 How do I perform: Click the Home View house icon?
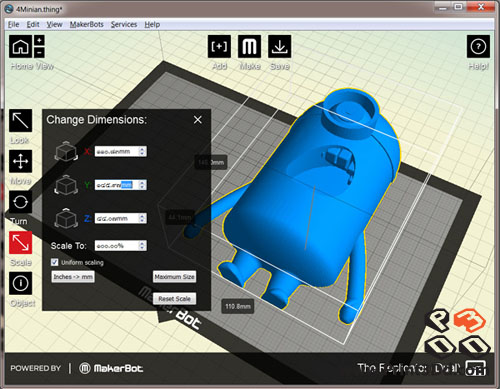click(x=21, y=47)
